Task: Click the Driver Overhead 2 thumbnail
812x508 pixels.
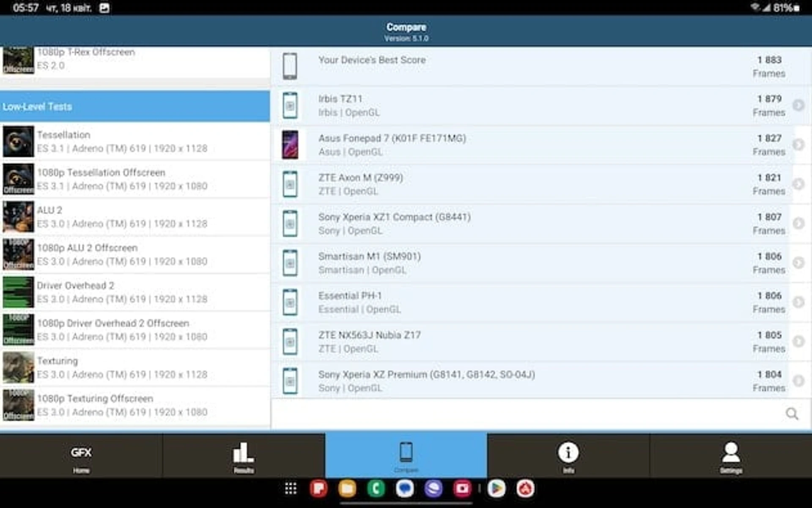Action: pyautogui.click(x=18, y=292)
